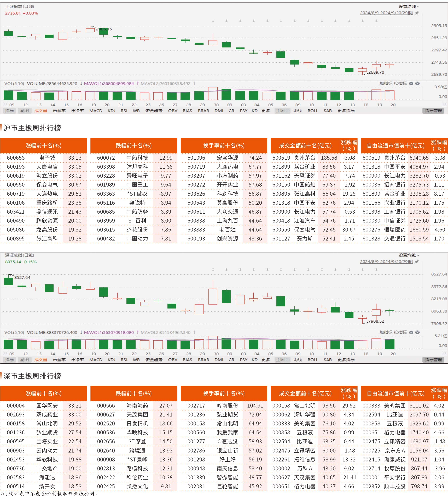Toggle 指标 button in Shenzhen chart toolbar
This screenshot has width=448, height=500.
(9, 360)
